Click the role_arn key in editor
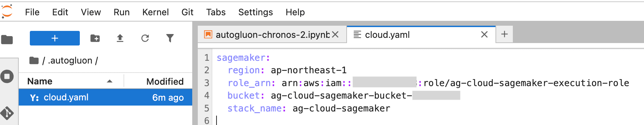644x125 pixels. coord(249,83)
